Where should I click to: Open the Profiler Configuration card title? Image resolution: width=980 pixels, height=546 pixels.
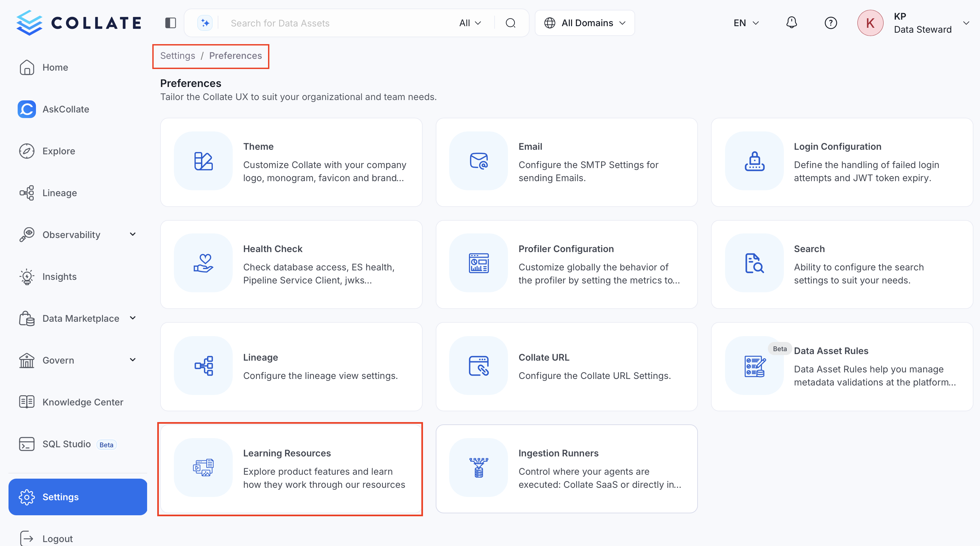tap(566, 249)
